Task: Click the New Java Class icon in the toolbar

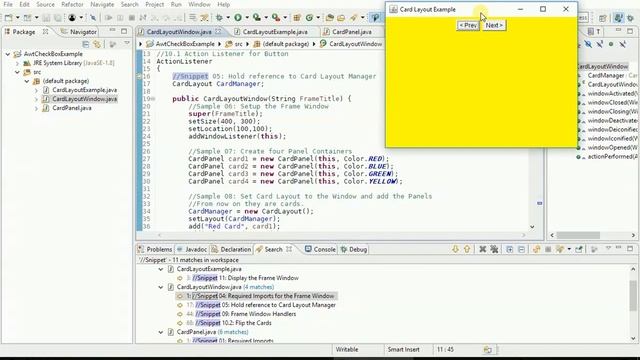Action: (309, 18)
